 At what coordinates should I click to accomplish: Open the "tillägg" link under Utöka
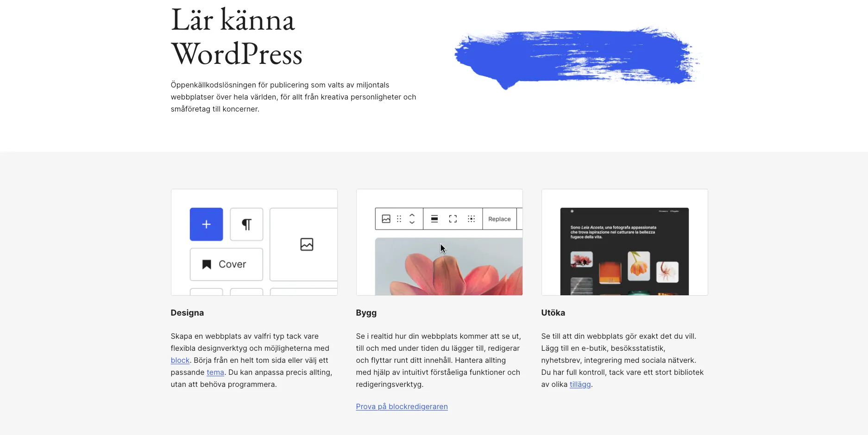coord(580,385)
